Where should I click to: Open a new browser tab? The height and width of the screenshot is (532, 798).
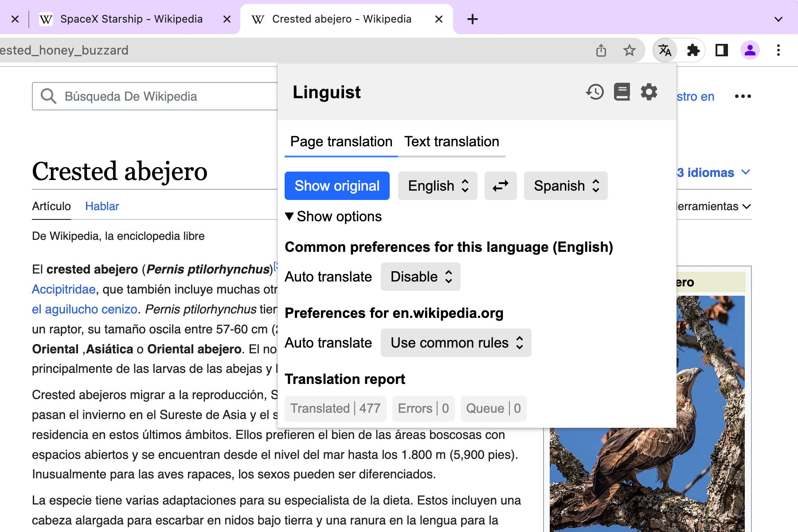click(x=473, y=19)
